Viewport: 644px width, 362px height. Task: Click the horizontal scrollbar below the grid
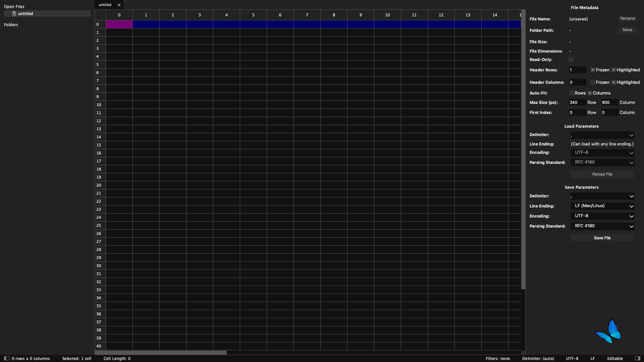tap(161, 353)
